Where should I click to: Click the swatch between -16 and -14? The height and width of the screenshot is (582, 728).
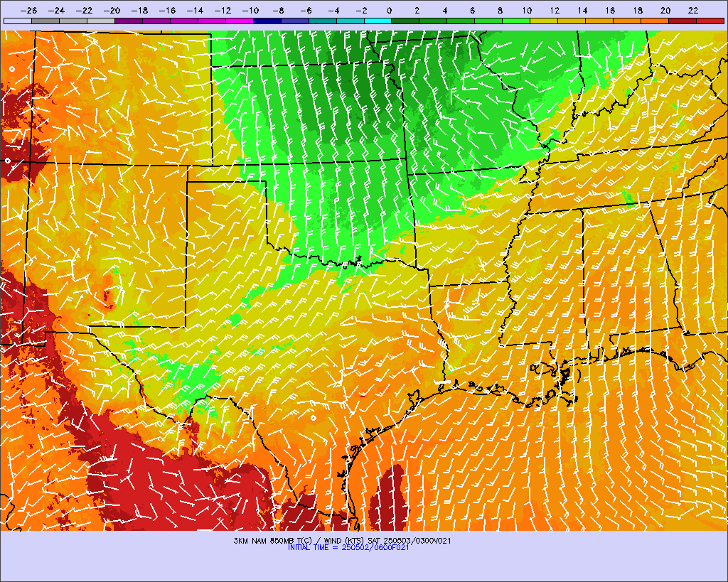(184, 21)
